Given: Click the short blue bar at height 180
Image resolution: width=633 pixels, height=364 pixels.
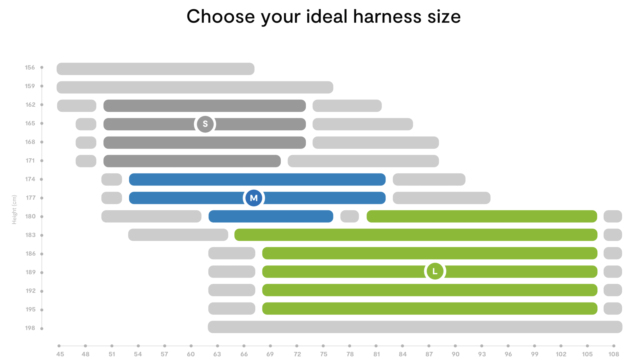Looking at the screenshot, I should (x=271, y=216).
